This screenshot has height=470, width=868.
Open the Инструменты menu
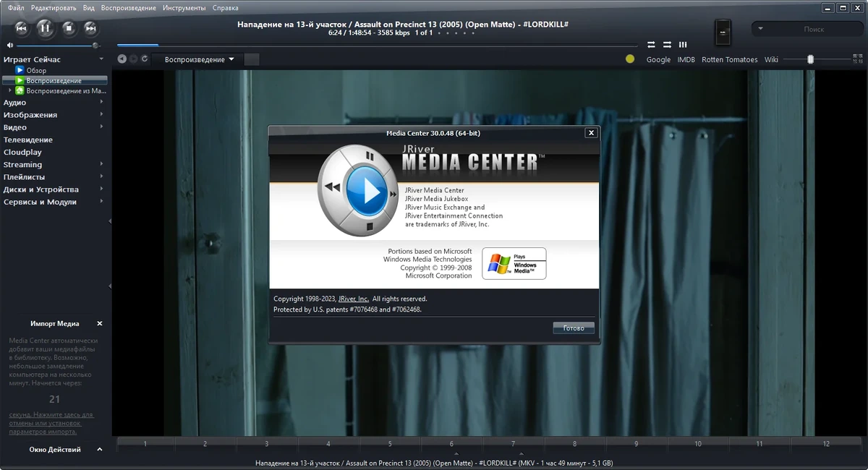(x=184, y=8)
